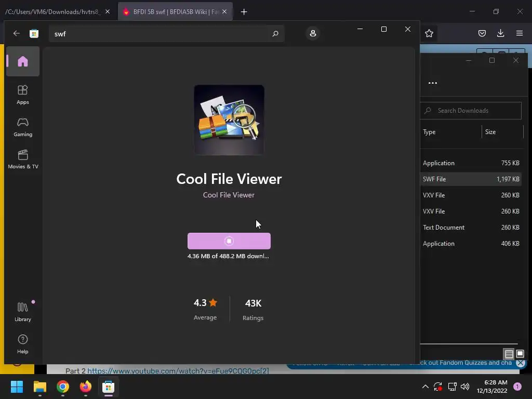
Task: Open Movies & TV section
Action: tap(23, 159)
